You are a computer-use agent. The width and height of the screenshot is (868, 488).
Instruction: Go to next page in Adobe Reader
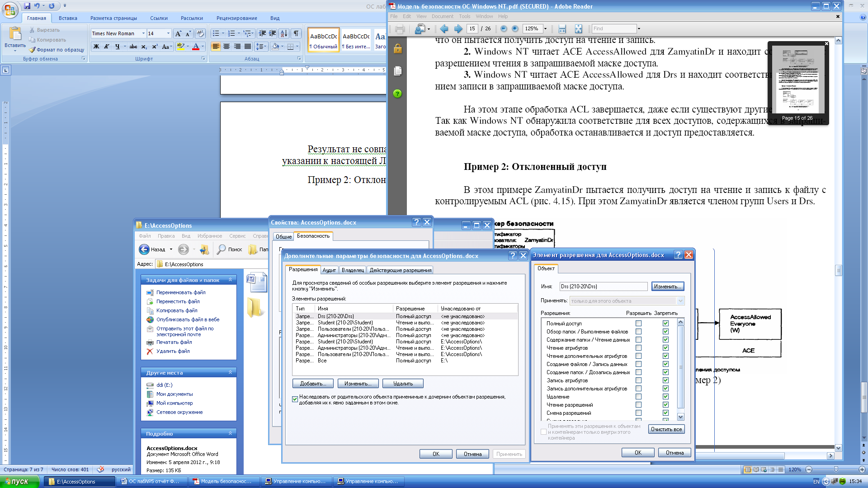coord(458,29)
